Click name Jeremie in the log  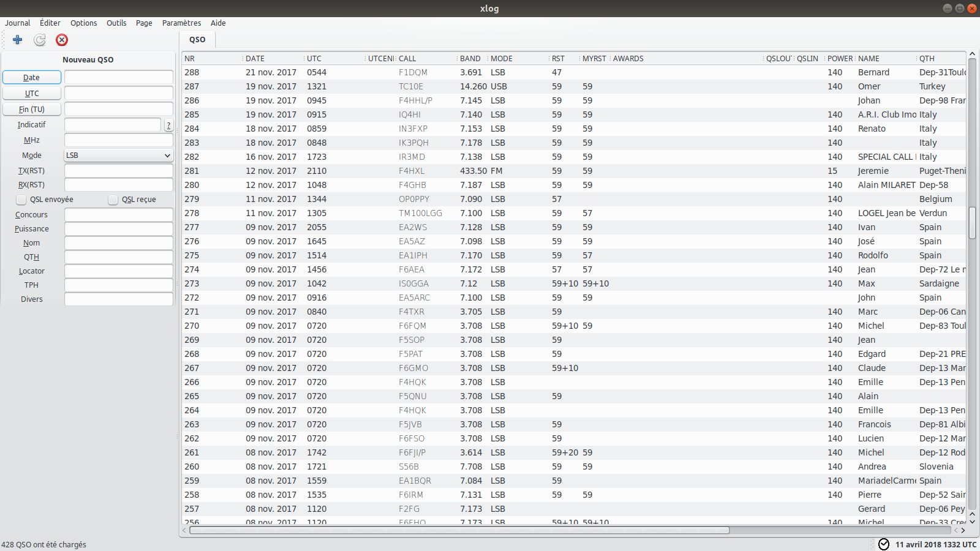[x=873, y=171]
